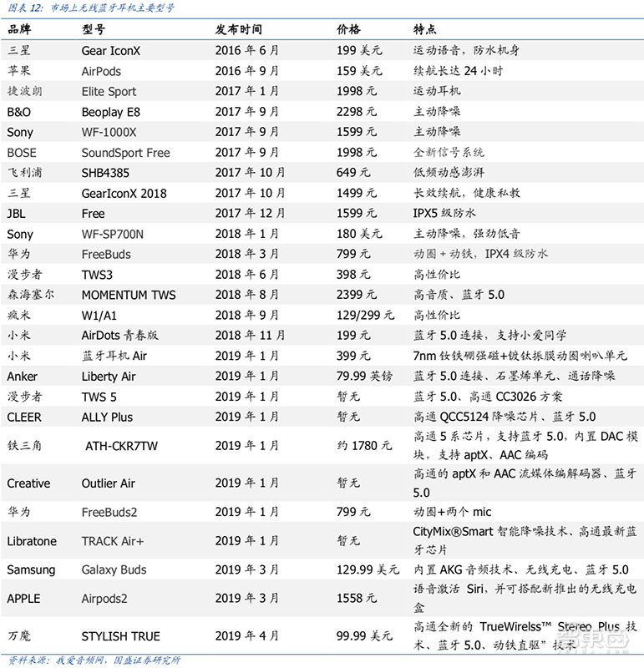Click the 2017 年 12 月 date cell
This screenshot has width=644, height=668.
tap(251, 214)
